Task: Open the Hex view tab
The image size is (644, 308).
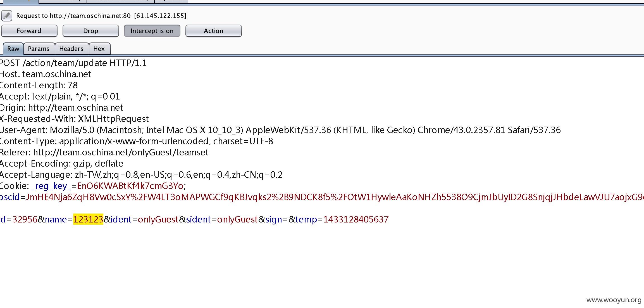Action: click(99, 49)
